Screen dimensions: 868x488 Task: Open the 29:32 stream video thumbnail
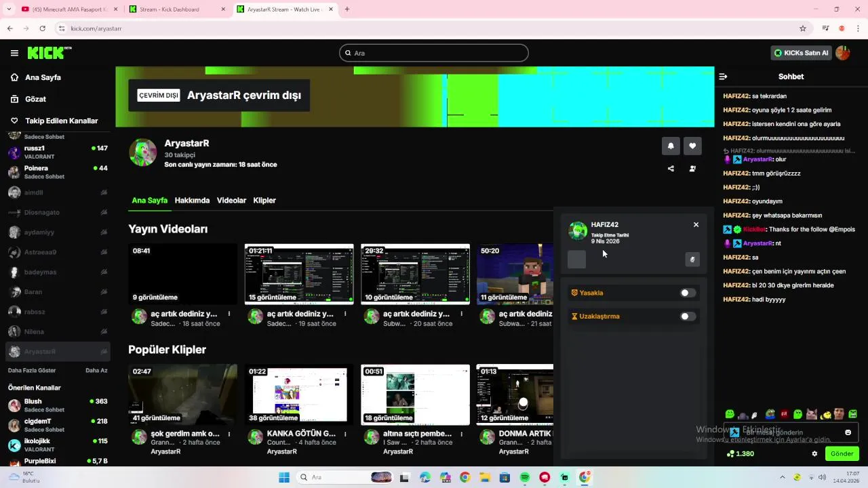click(x=415, y=274)
